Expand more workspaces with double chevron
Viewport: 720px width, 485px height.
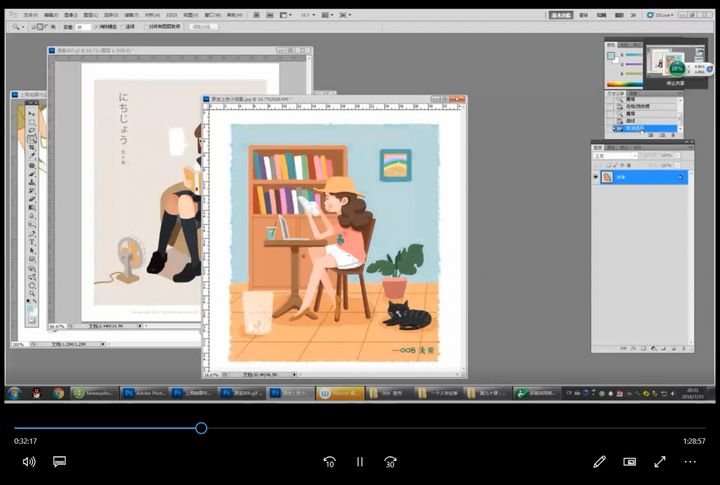pos(634,15)
